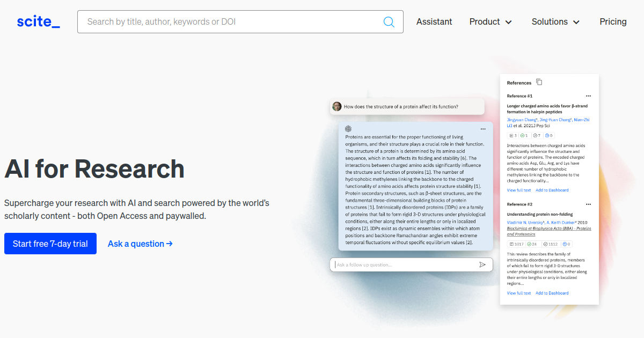Click Reference #1 citation count of 3

pos(513,136)
